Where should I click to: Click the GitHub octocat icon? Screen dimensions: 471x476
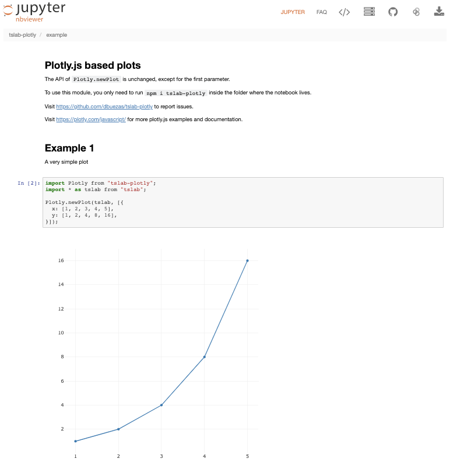coord(393,11)
